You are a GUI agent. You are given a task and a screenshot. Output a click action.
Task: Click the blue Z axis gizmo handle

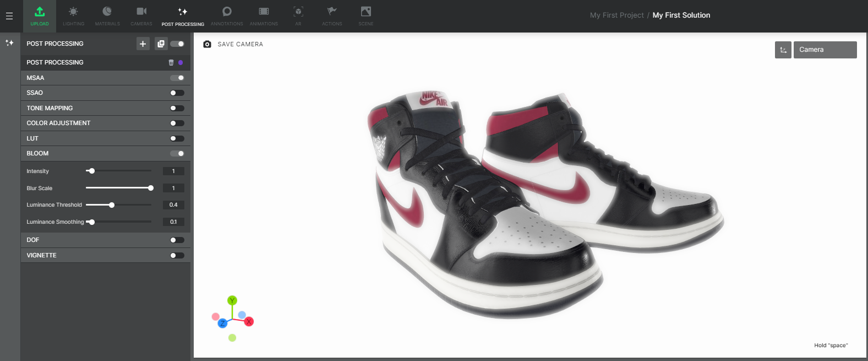point(222,323)
